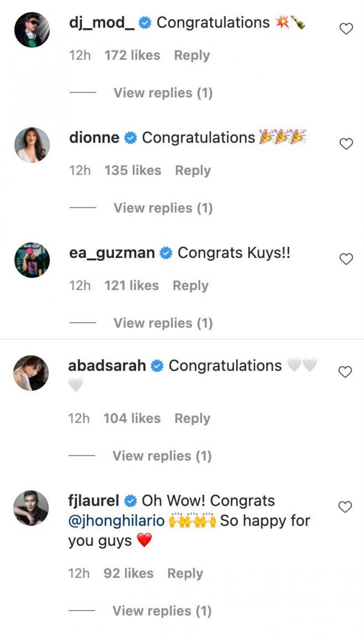Expand replies under dj_mod_ comment
This screenshot has height=636, width=364.
[x=163, y=93]
